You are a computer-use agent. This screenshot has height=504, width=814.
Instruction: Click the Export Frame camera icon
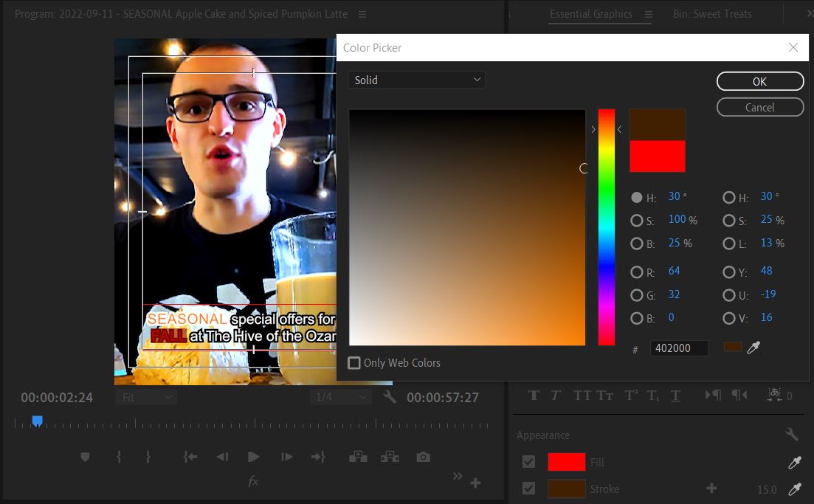[x=423, y=457]
